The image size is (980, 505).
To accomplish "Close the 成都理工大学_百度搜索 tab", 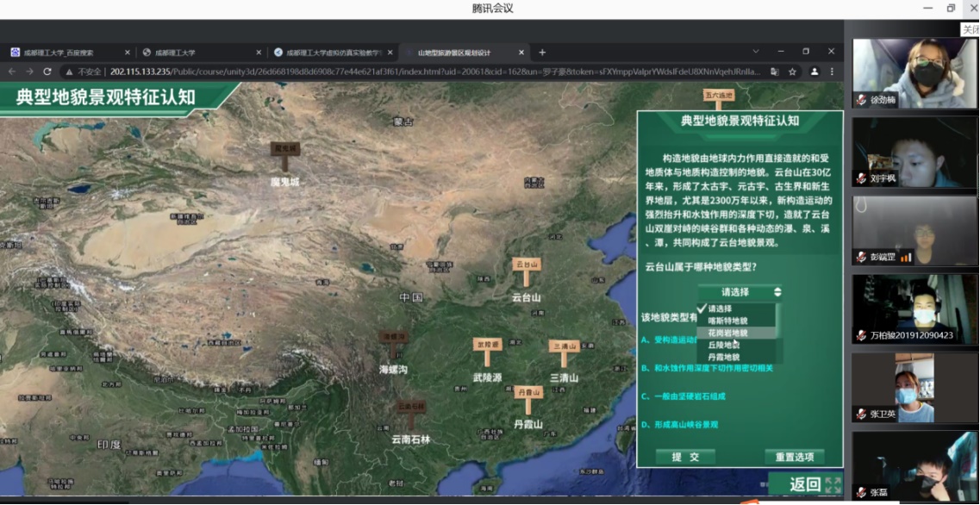I will coord(128,53).
